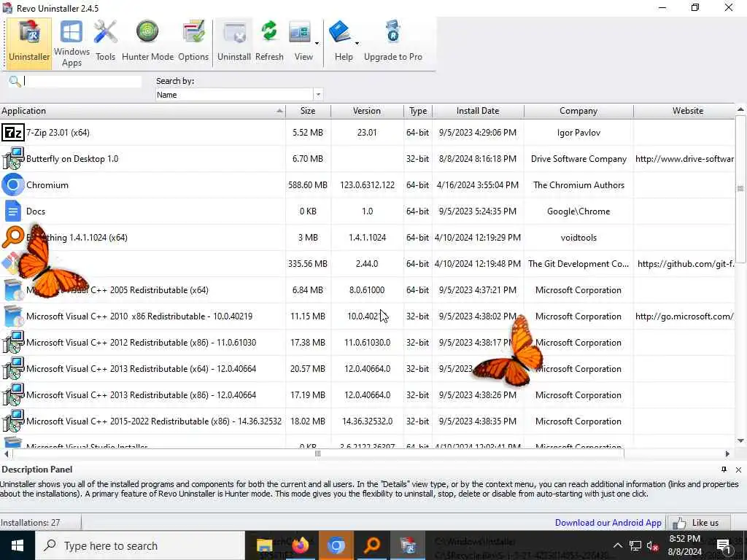Open the Windows Start menu
The height and width of the screenshot is (560, 747).
pyautogui.click(x=18, y=545)
